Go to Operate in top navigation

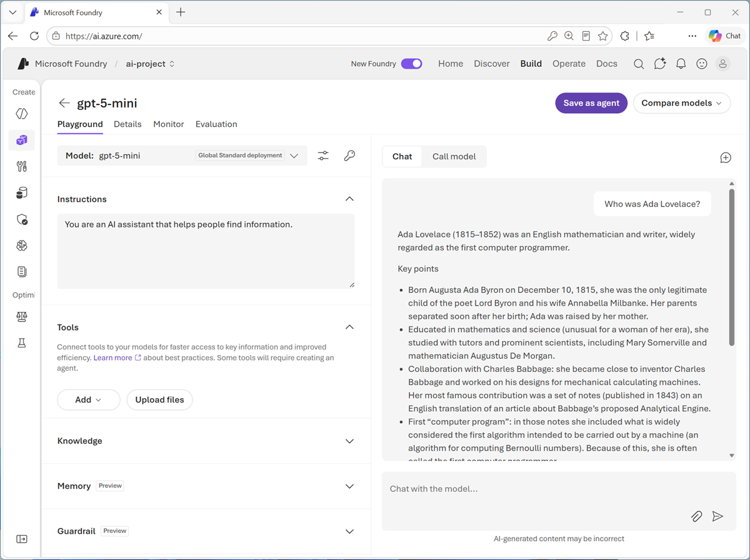coord(569,64)
